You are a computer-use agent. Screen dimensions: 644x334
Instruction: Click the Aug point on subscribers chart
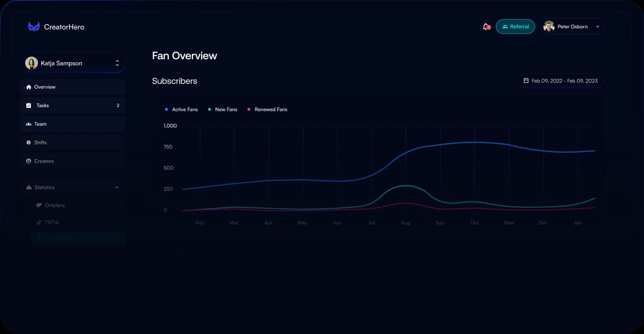pyautogui.click(x=406, y=153)
